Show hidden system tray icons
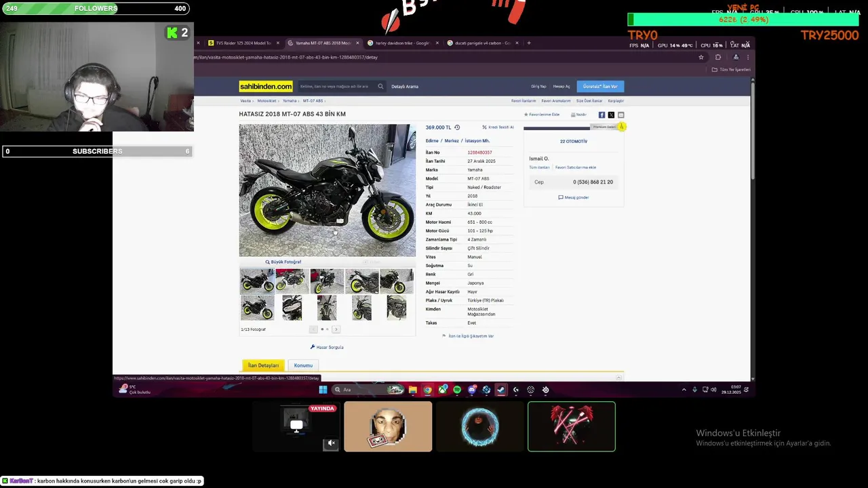The width and height of the screenshot is (868, 488). 684,390
